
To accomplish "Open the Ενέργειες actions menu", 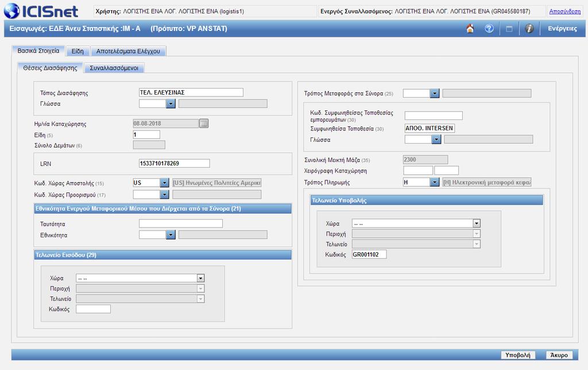I will (562, 29).
